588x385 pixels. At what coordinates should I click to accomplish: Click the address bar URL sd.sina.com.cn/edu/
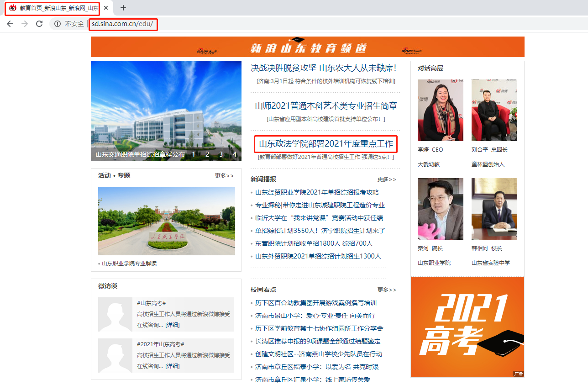click(x=122, y=24)
